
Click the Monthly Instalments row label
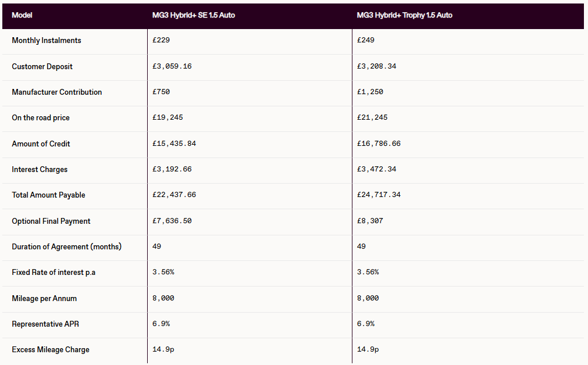47,41
